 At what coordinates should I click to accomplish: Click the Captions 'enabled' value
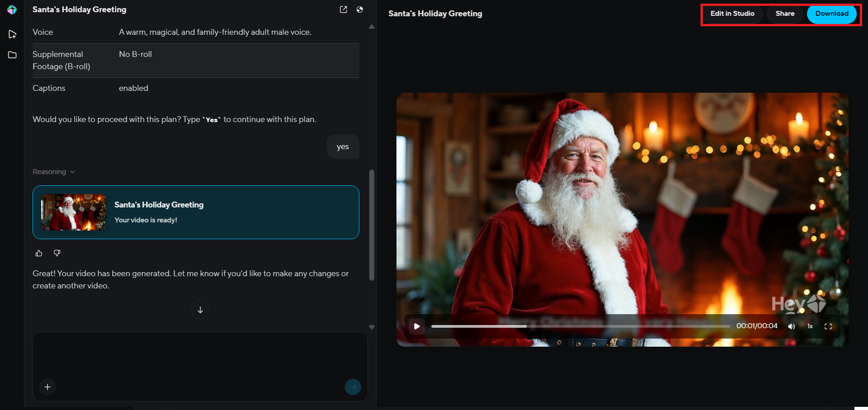tap(134, 88)
